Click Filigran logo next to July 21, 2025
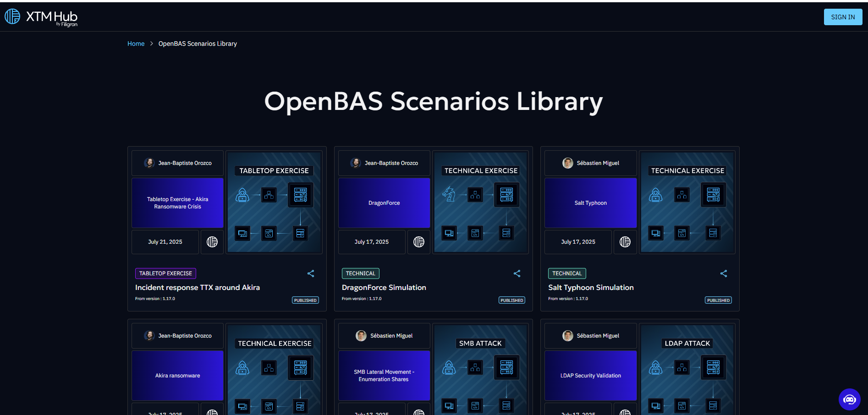 point(212,242)
